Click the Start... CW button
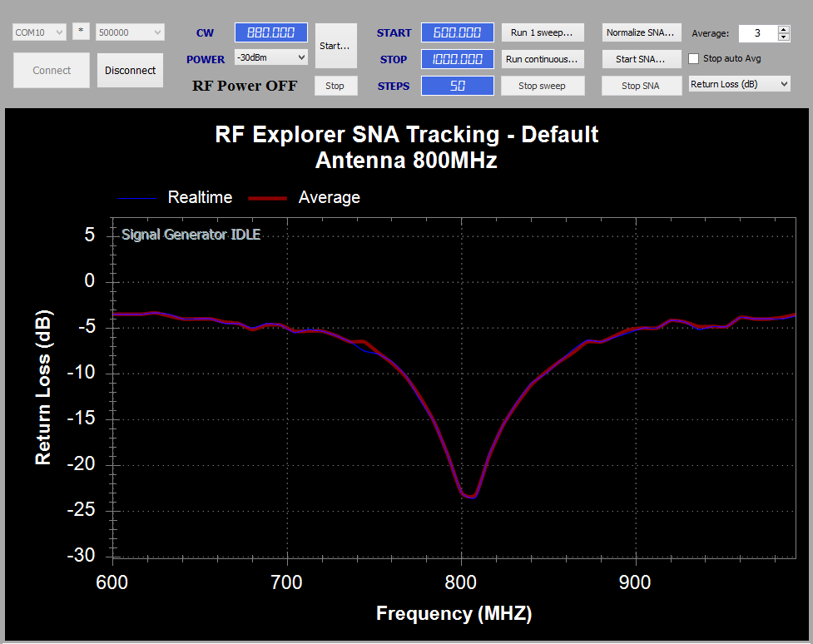Image resolution: width=813 pixels, height=644 pixels. (336, 46)
